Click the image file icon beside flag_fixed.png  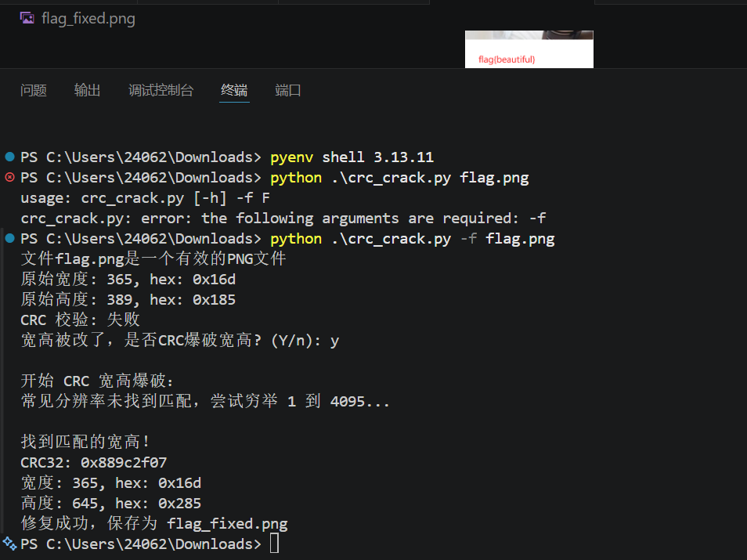(27, 18)
